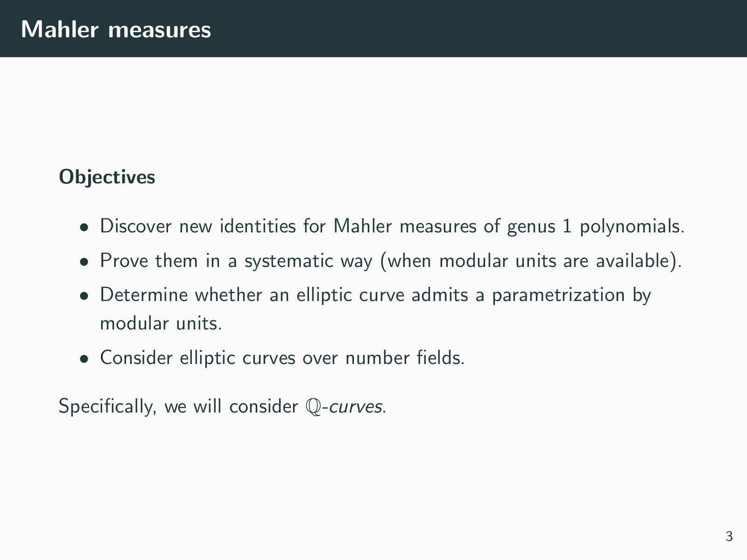Click the wrapped line "modular units."
Screen dimensions: 747x560
point(161,323)
